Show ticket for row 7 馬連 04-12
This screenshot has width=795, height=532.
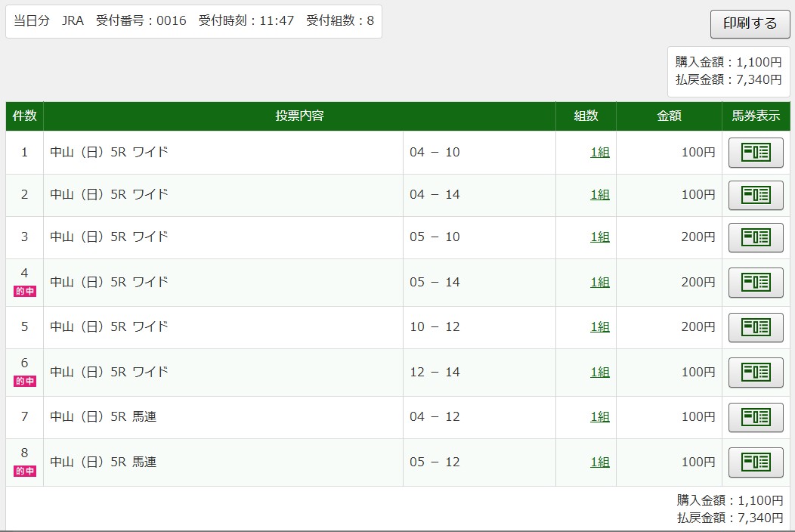coord(755,417)
